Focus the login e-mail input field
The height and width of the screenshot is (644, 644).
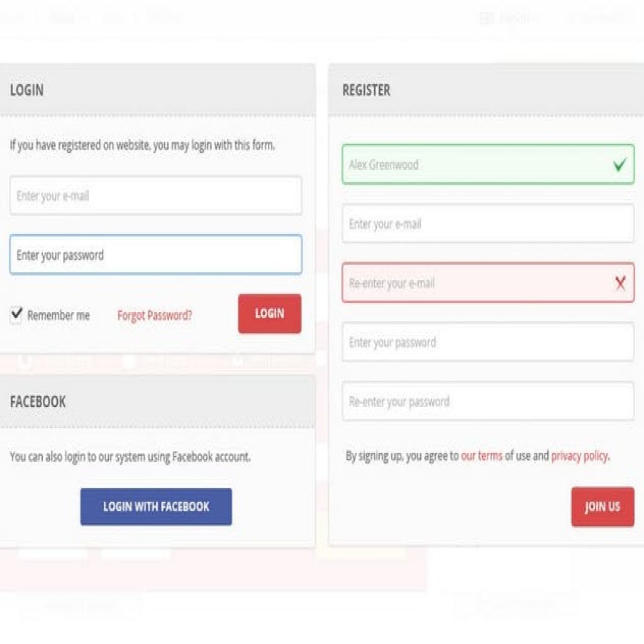pos(155,196)
